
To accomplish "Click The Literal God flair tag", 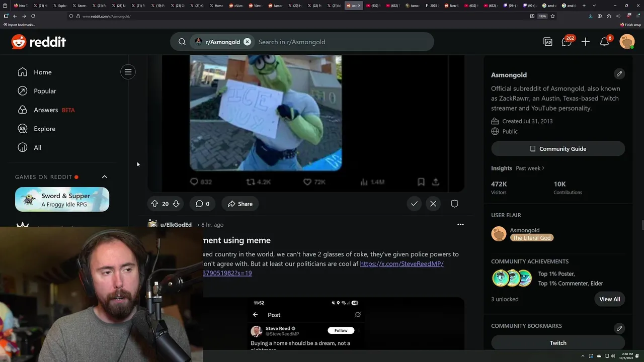I will [532, 238].
